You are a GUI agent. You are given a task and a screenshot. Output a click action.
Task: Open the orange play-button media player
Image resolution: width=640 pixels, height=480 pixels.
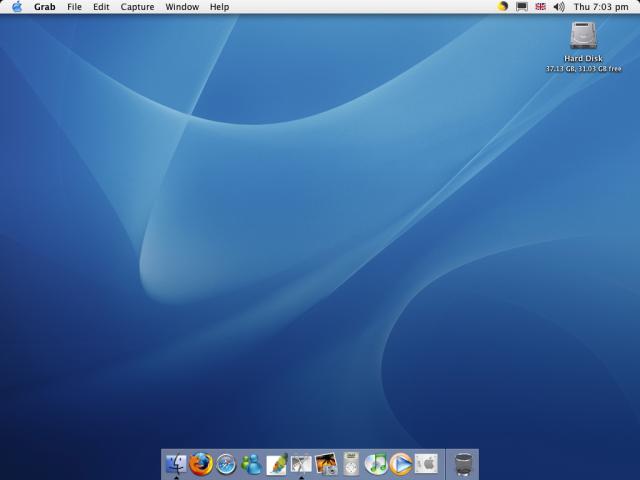[401, 464]
